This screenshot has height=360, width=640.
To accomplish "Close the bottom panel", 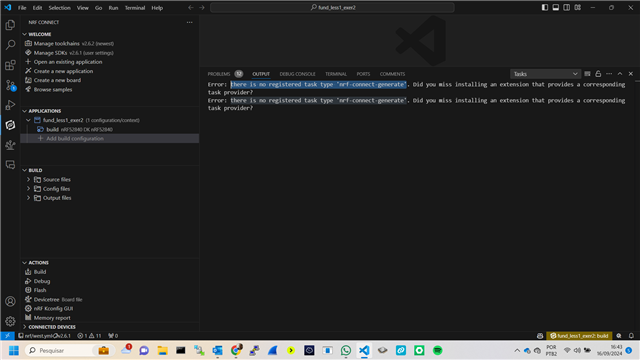I will pos(631,74).
